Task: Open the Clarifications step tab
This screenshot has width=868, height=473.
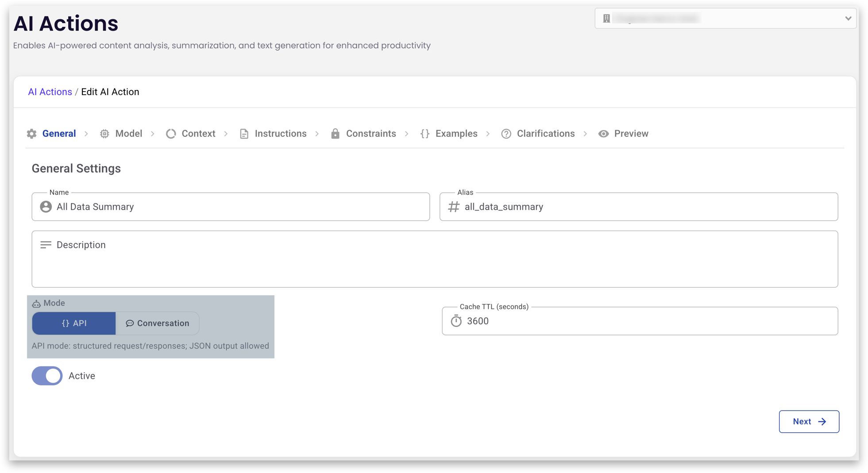Action: point(545,134)
